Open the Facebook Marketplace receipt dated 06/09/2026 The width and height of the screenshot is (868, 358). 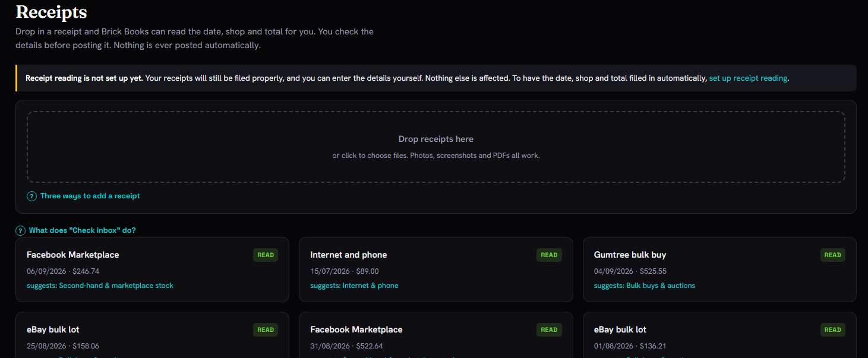pos(152,270)
